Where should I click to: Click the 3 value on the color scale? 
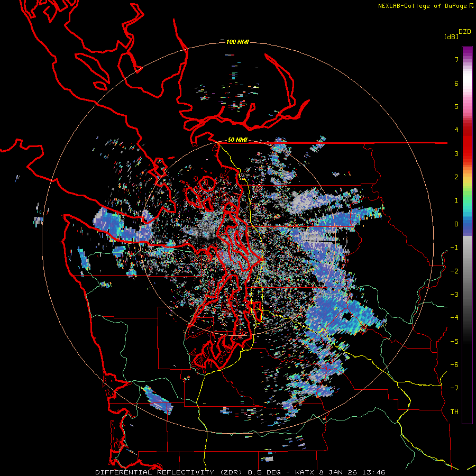[456, 153]
